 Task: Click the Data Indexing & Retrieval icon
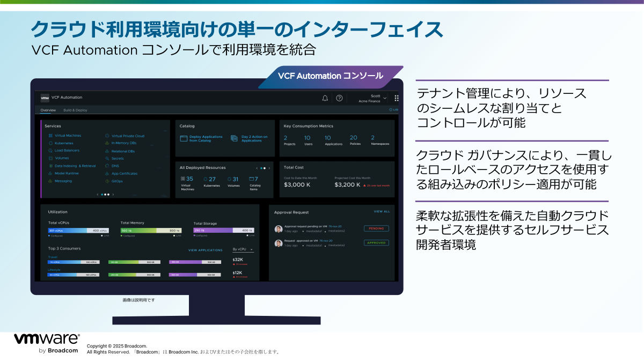click(50, 166)
